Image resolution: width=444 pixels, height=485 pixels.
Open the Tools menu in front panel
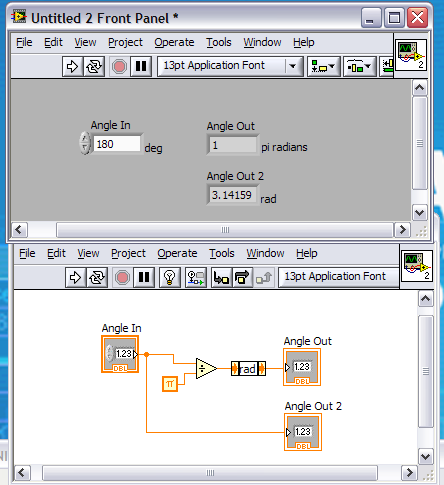click(x=219, y=42)
